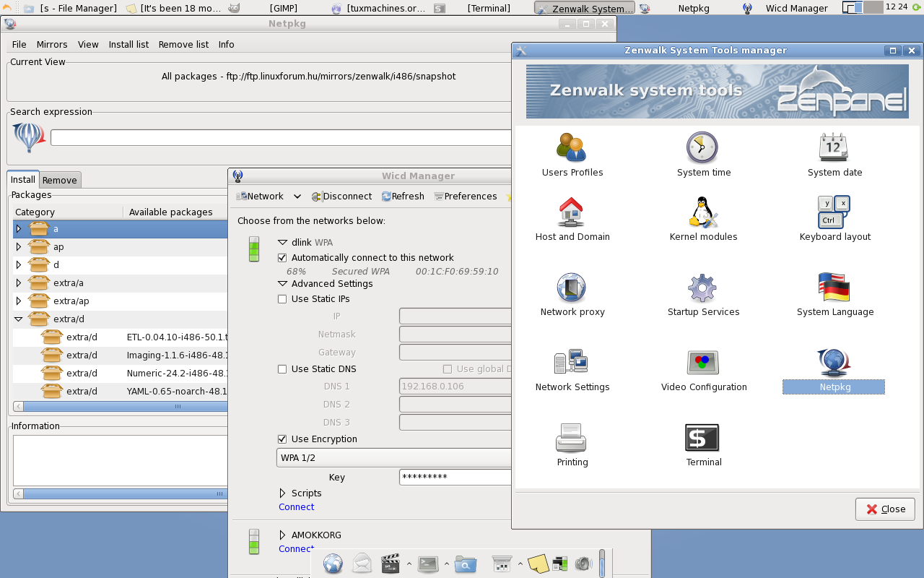Expand the Scripts section in Wicd
Image resolution: width=924 pixels, height=578 pixels.
point(283,493)
